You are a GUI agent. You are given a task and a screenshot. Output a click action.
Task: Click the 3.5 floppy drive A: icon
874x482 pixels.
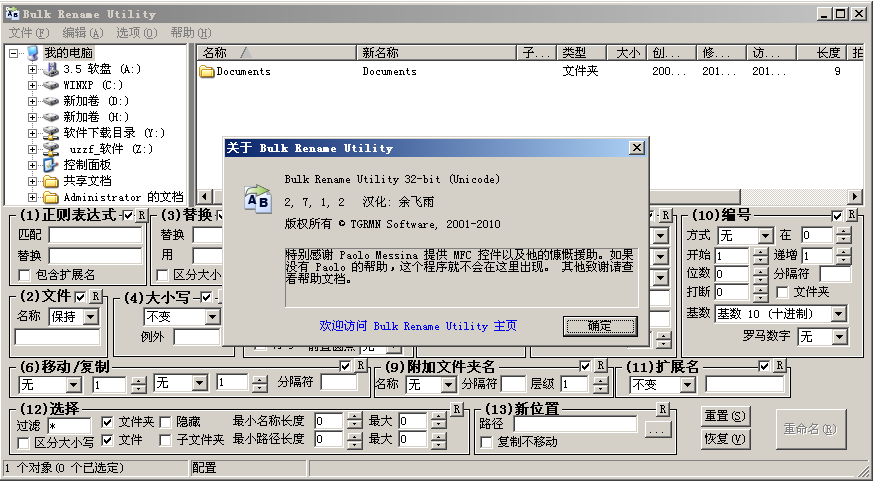[51, 69]
